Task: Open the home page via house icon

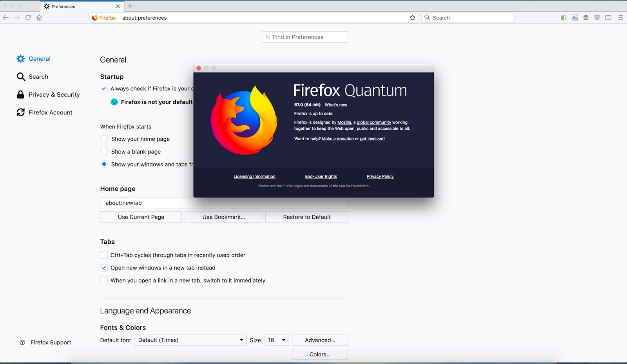Action: [x=39, y=18]
